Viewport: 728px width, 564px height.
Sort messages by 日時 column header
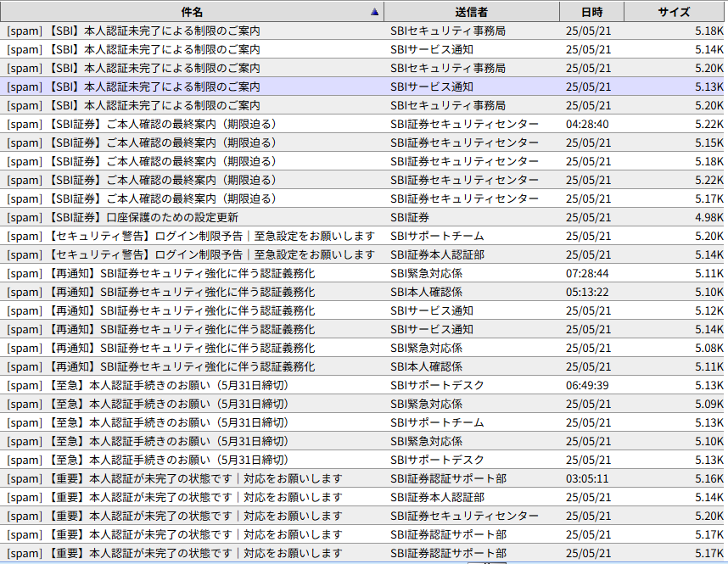pos(591,12)
